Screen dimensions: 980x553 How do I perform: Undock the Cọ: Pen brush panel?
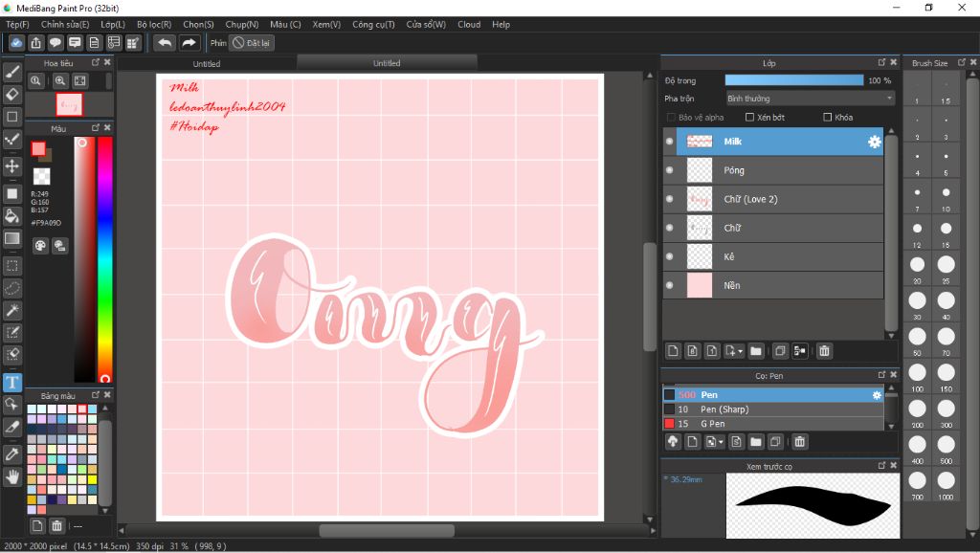tap(881, 374)
